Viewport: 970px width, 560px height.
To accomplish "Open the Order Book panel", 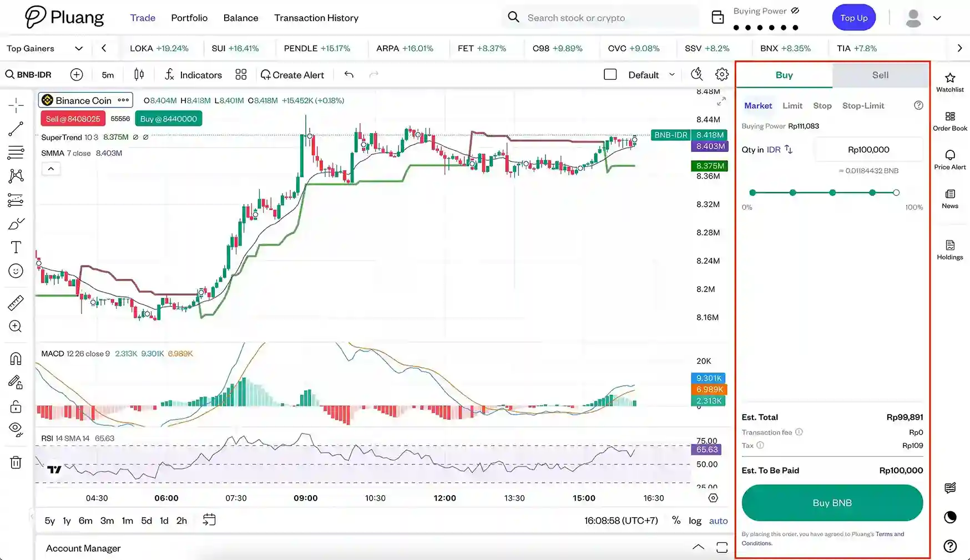I will [949, 121].
